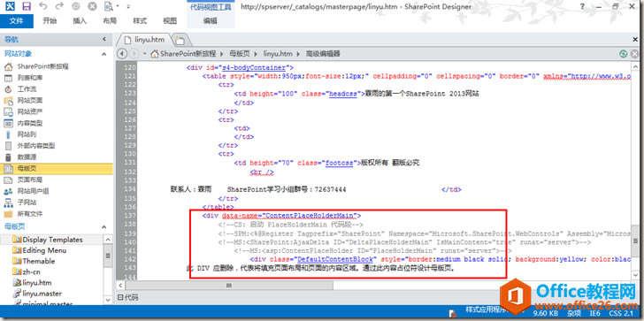Switch to 代码 view button at bottom

click(128, 298)
